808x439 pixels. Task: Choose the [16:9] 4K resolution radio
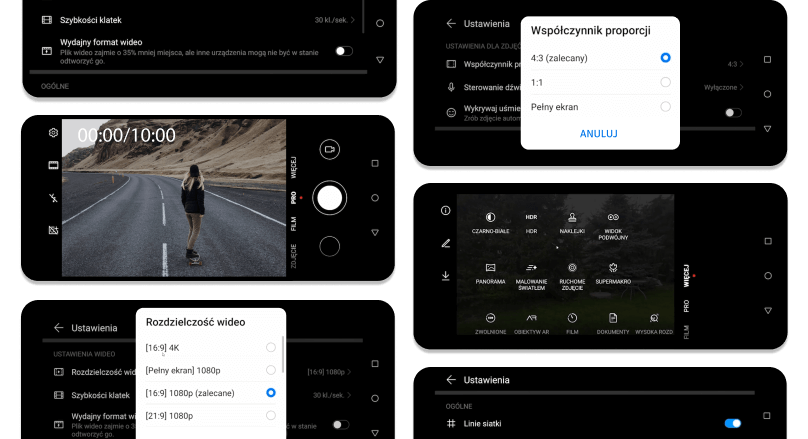pos(271,347)
